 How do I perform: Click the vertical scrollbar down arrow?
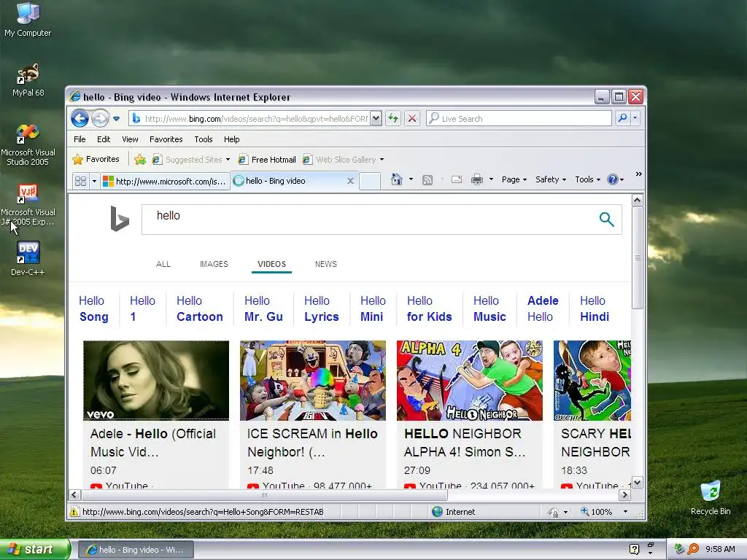tap(637, 483)
